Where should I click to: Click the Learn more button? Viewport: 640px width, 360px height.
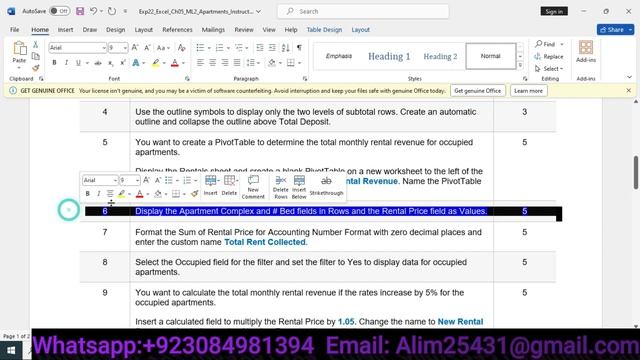point(528,91)
